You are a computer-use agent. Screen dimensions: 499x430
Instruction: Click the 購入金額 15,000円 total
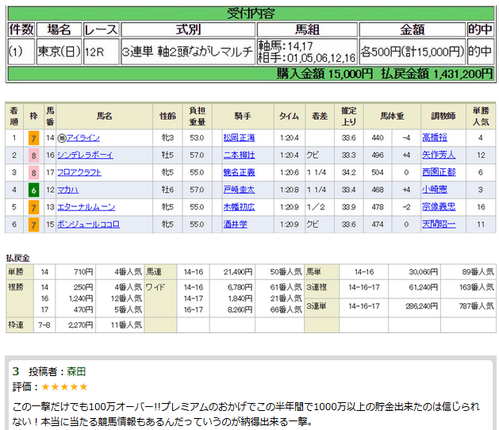click(324, 74)
